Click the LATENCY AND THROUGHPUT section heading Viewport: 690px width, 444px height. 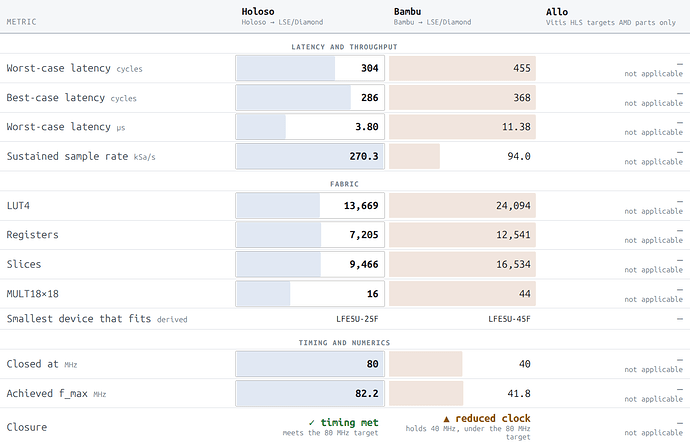tap(344, 47)
